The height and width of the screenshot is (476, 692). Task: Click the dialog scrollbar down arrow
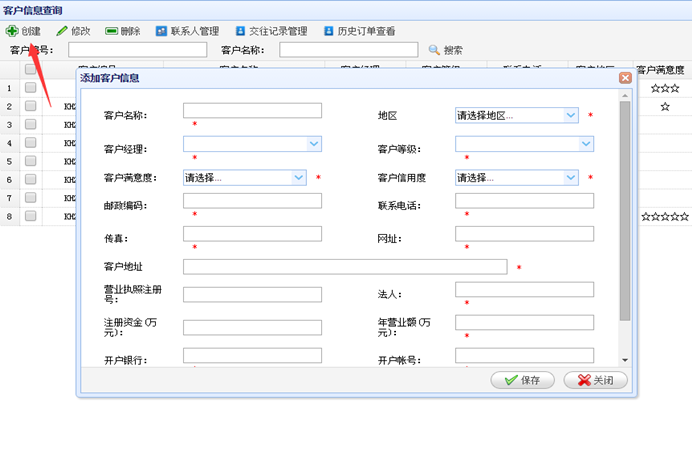(x=625, y=360)
